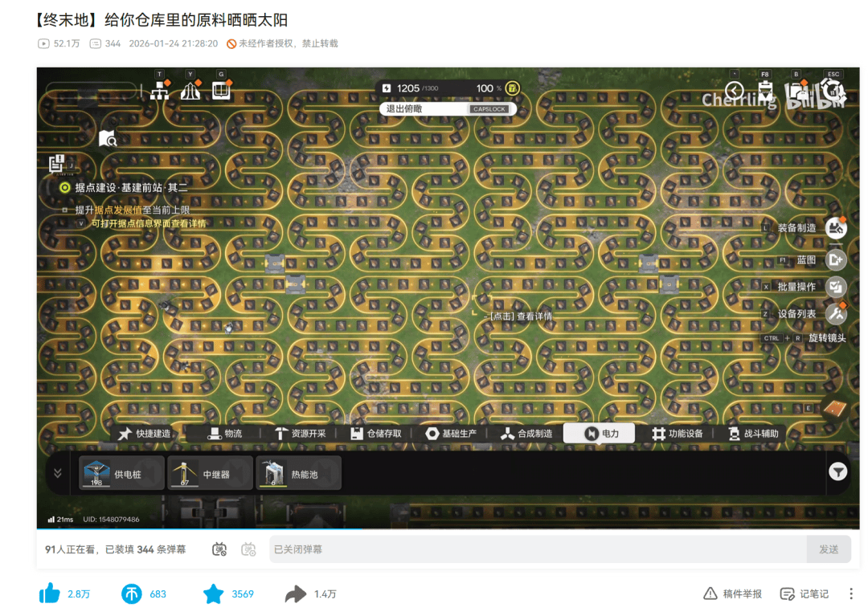This screenshot has width=868, height=612.
Task: Expand the 据点建设 quest tracker
Action: pyautogui.click(x=65, y=187)
